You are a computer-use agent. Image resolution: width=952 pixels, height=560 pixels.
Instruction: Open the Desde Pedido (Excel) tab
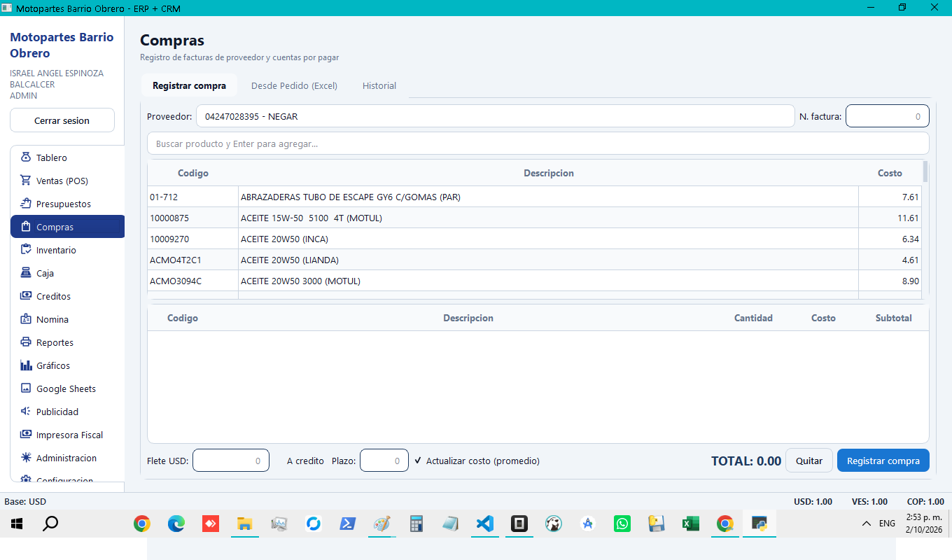point(294,85)
